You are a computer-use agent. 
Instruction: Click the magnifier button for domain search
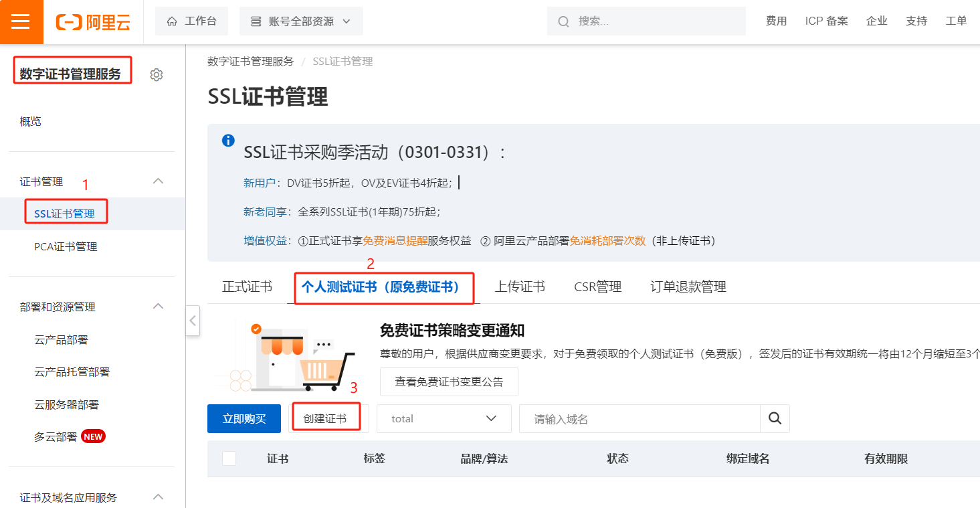click(x=775, y=418)
